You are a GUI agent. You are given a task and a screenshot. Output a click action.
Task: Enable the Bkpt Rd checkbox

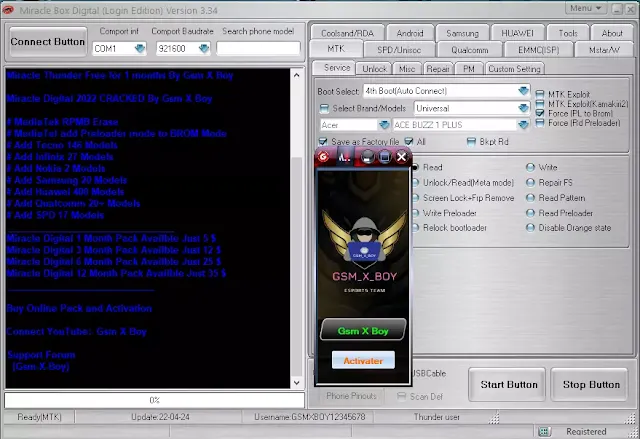coord(471,142)
